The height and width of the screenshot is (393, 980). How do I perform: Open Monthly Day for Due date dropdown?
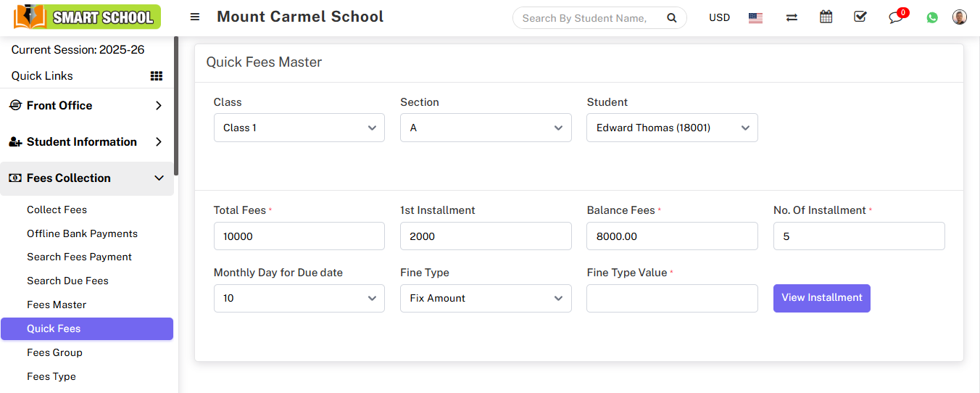pos(299,298)
